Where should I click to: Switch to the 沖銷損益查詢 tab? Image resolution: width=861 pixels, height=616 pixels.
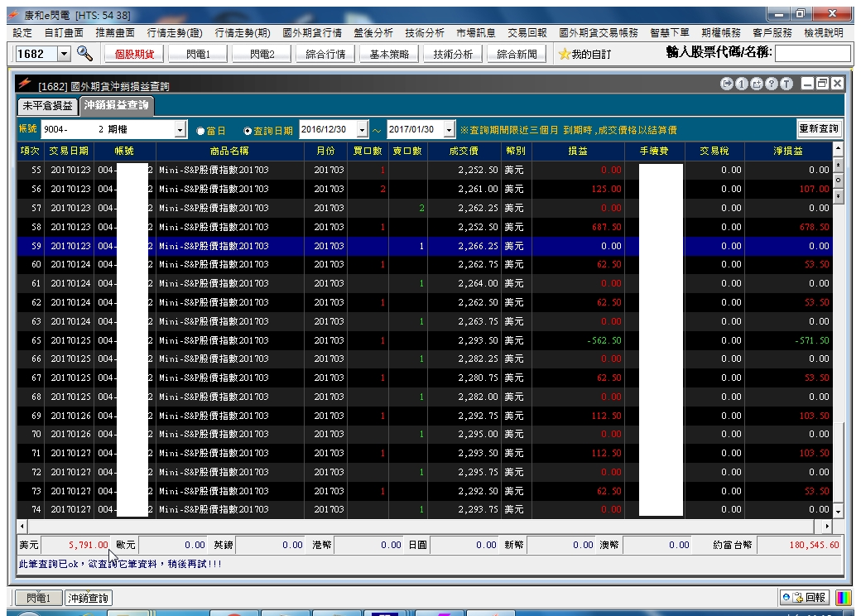pyautogui.click(x=117, y=105)
